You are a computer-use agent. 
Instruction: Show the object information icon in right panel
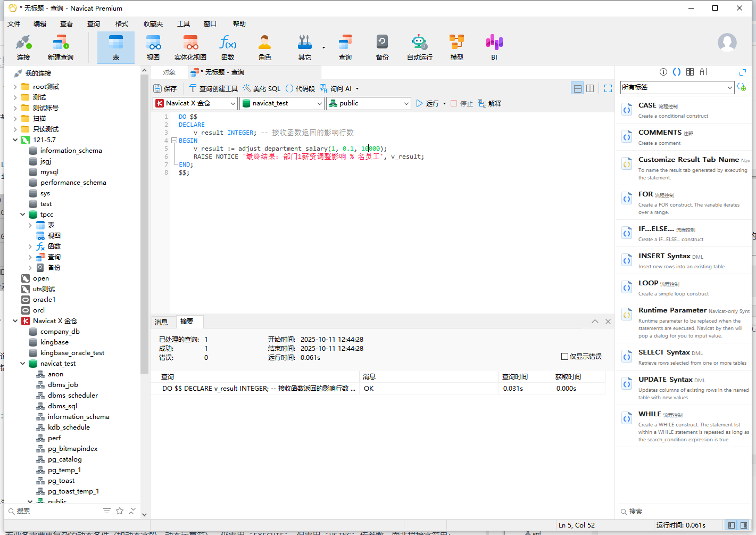coord(663,72)
